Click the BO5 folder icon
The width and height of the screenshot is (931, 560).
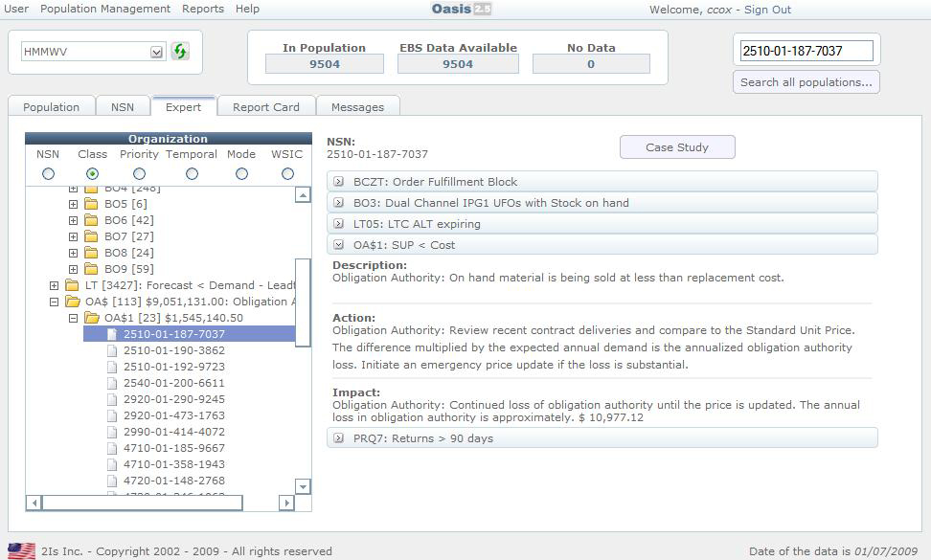pyautogui.click(x=91, y=204)
